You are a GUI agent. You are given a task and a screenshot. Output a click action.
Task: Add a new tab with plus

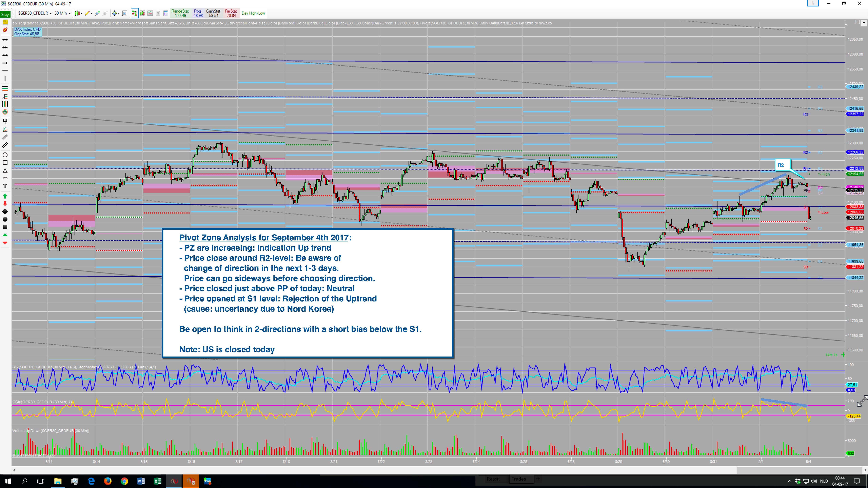538,479
